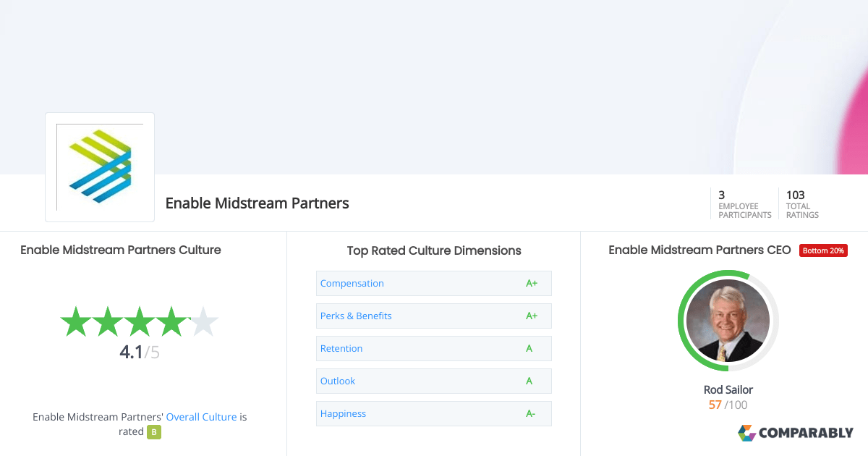Click the grey fifth rating star
The image size is (868, 456).
(204, 321)
